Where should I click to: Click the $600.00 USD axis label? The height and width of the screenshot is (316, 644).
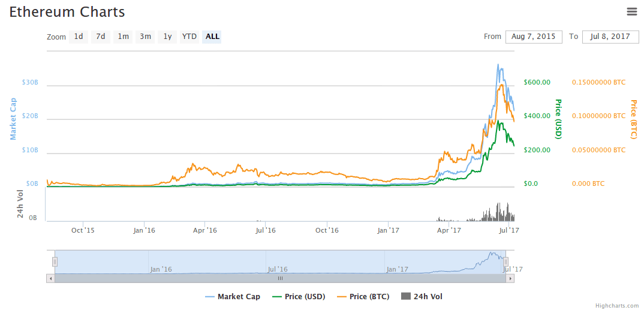[537, 82]
